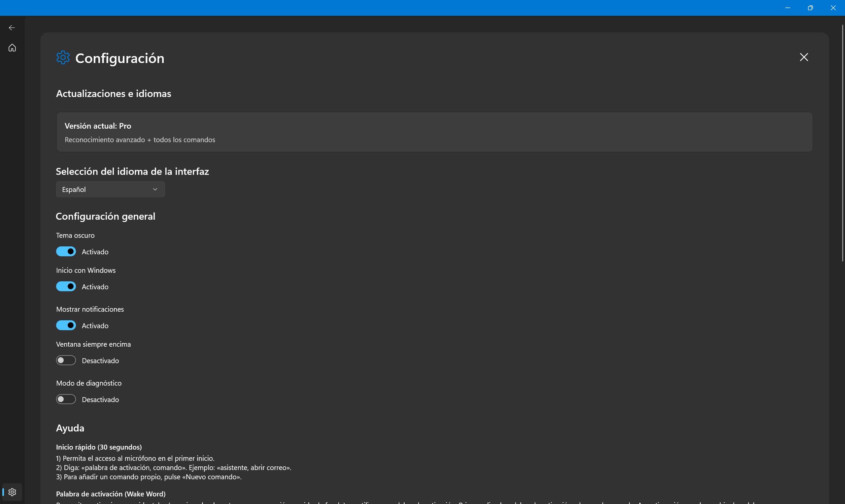Turn off Inicio con Windows switch

(x=66, y=287)
